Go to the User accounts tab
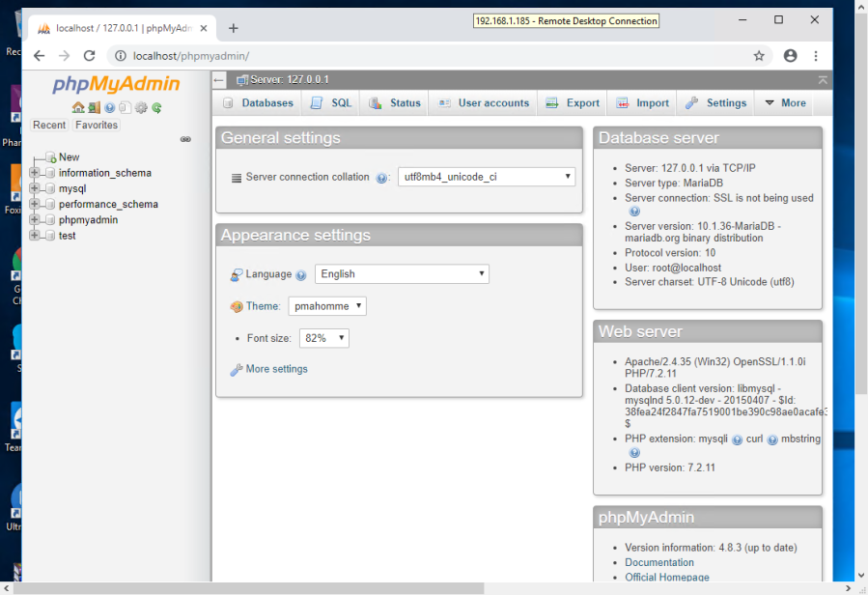The width and height of the screenshot is (868, 595). 484,103
